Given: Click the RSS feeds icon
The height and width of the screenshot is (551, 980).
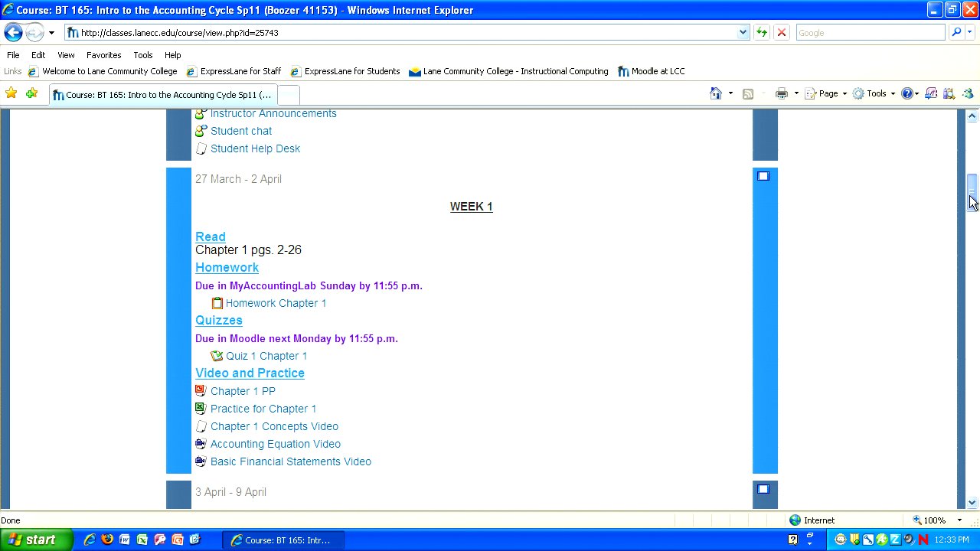Looking at the screenshot, I should [x=748, y=93].
